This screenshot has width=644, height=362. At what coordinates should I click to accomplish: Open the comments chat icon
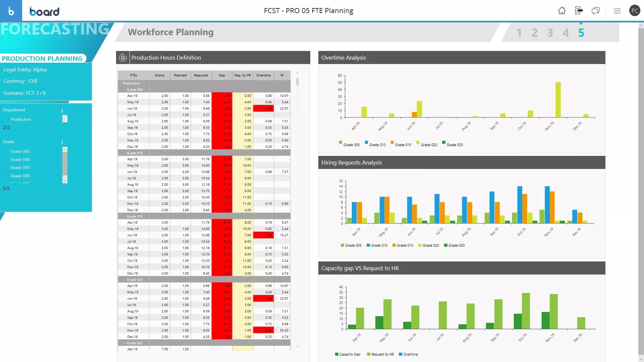pos(596,11)
